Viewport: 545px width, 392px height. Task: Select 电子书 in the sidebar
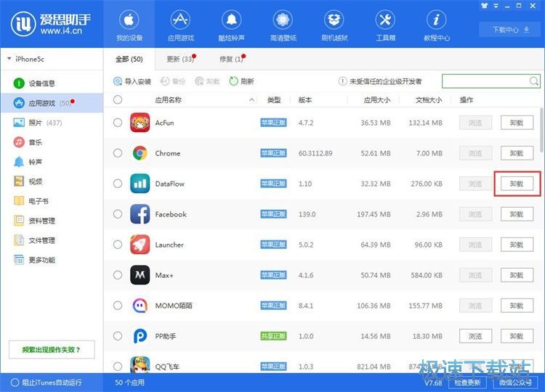(x=52, y=201)
